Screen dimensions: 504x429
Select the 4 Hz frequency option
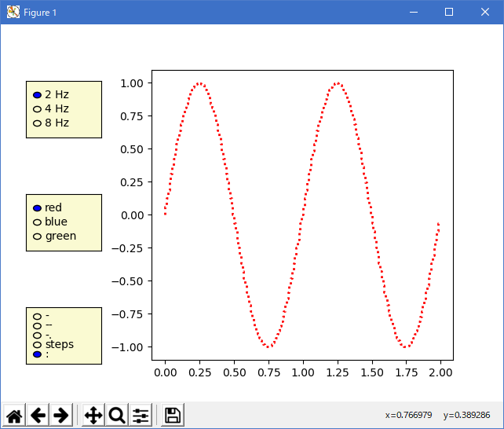[37, 109]
